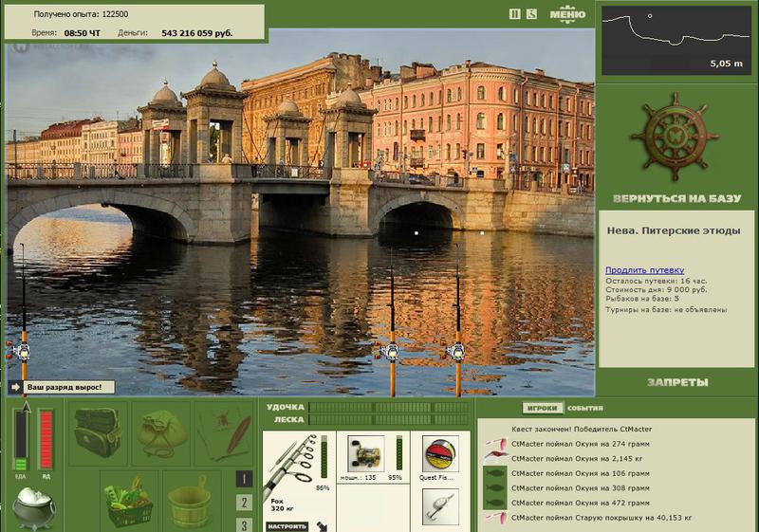Click the ship wheel icon
This screenshot has width=759, height=532.
point(676,138)
